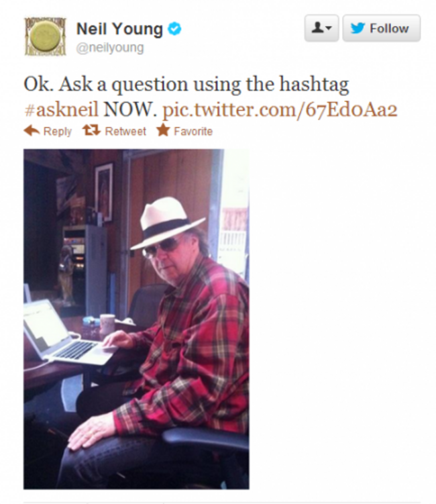Image resolution: width=436 pixels, height=504 pixels.
Task: Click the Favorite text label
Action: (193, 131)
